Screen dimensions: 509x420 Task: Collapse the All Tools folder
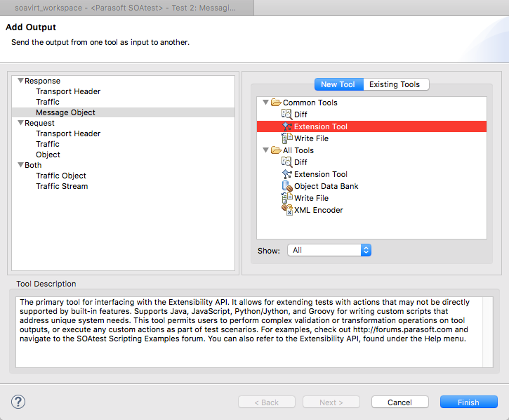click(x=265, y=150)
